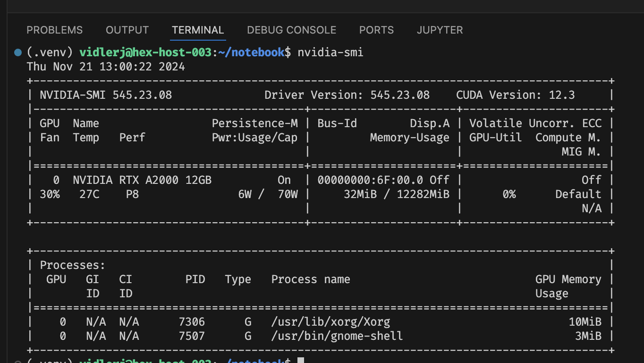Open the PROBLEMS panel tab
Image resolution: width=644 pixels, height=363 pixels.
coord(55,30)
